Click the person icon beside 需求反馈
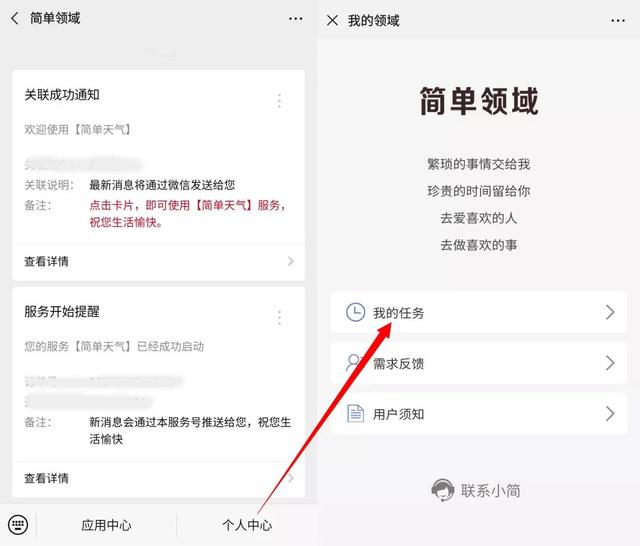 coord(355,363)
